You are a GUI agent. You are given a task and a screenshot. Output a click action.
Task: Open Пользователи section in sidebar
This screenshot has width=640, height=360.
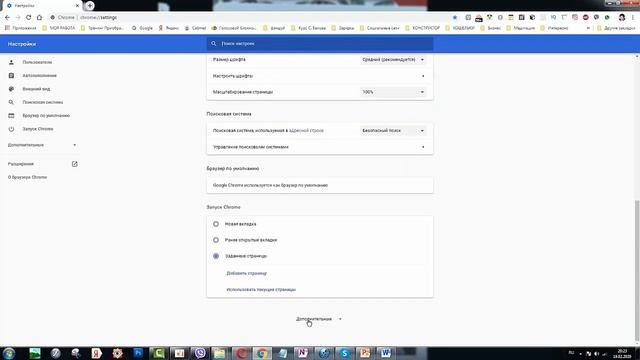click(x=37, y=62)
